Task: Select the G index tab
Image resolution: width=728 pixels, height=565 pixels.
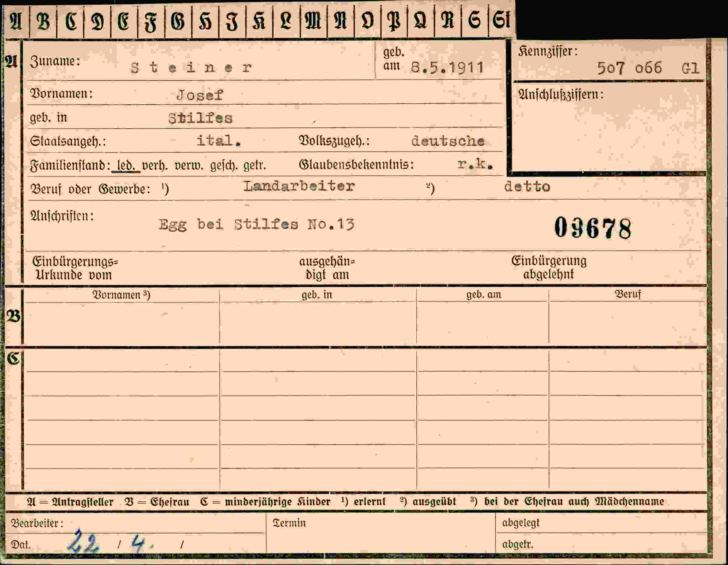Action: 178,21
